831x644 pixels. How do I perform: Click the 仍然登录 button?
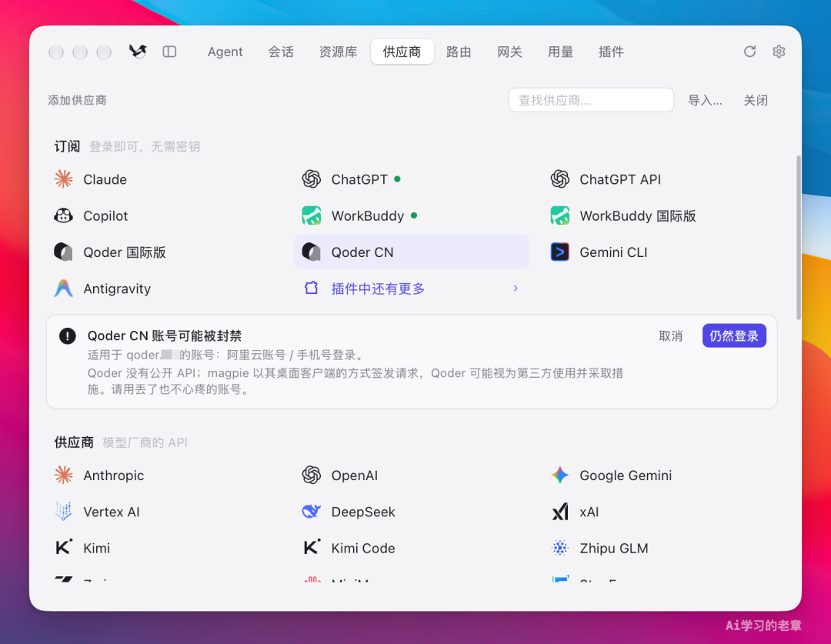click(x=734, y=335)
